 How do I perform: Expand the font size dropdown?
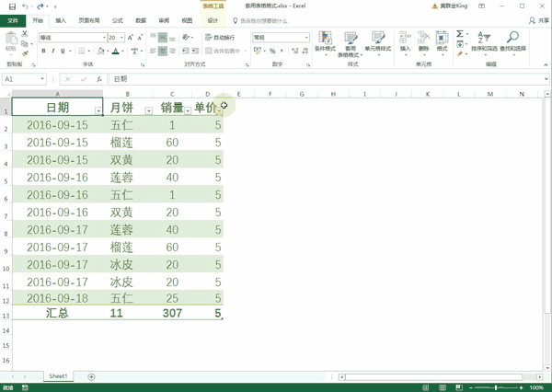(121, 38)
